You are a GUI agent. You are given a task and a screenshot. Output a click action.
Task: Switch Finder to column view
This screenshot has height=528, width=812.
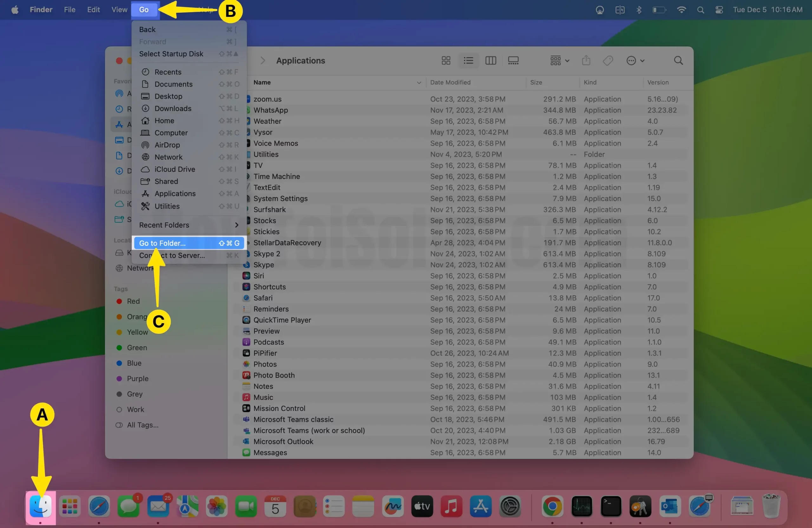pos(491,61)
